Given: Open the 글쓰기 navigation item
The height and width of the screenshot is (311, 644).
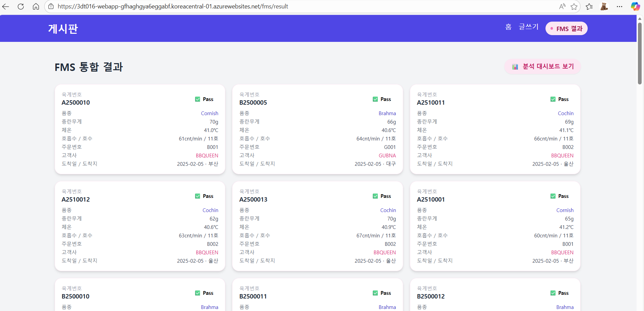Looking at the screenshot, I should [x=529, y=27].
